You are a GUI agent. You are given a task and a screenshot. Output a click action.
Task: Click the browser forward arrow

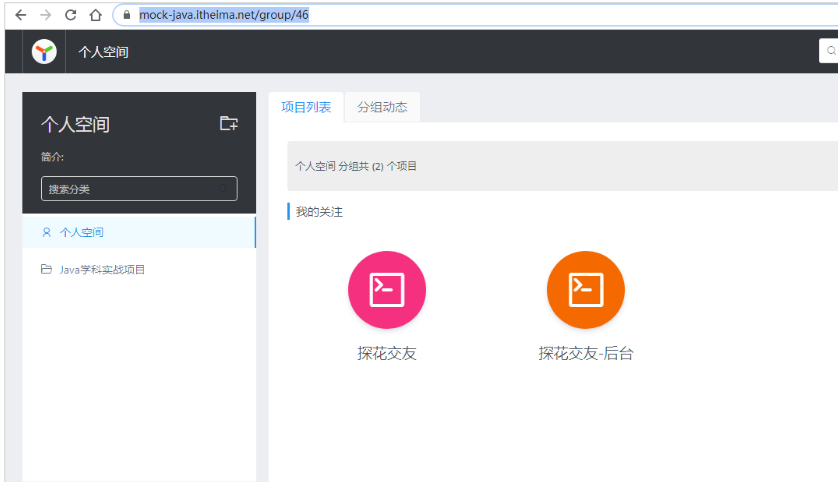coord(45,15)
